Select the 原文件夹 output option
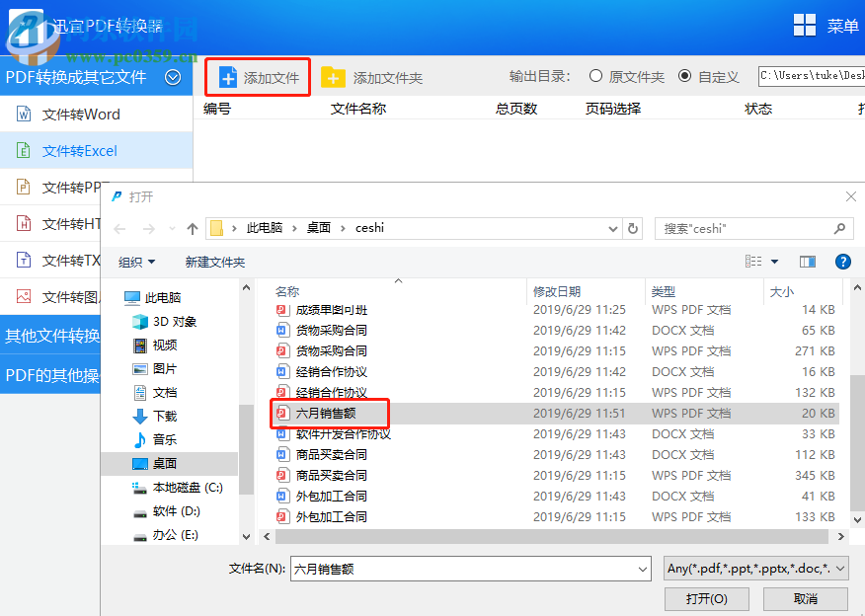The height and width of the screenshot is (616, 865). [595, 76]
